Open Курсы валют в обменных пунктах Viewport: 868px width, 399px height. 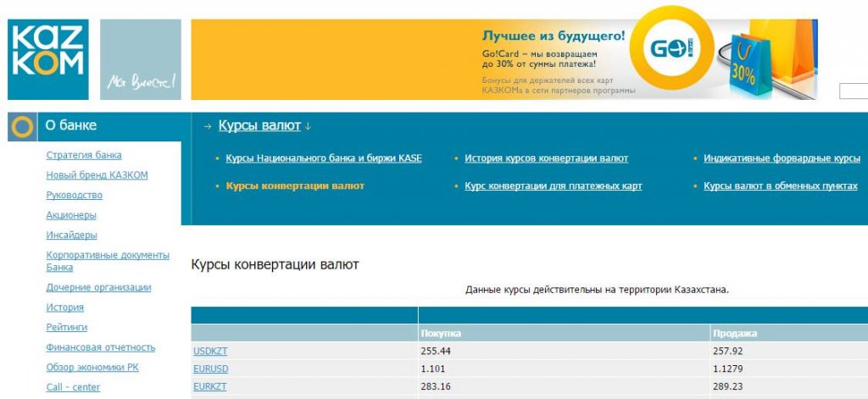(780, 186)
